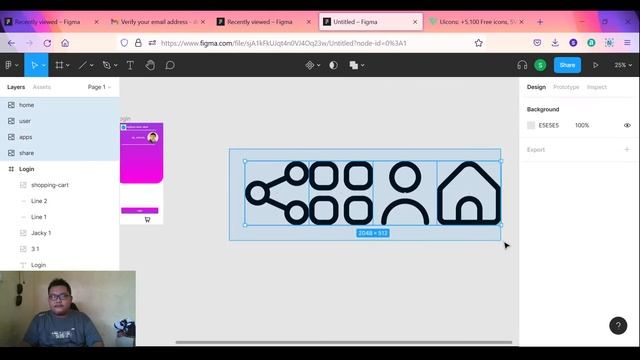
Task: Click the Boolean groups union icon
Action: pyautogui.click(x=353, y=65)
